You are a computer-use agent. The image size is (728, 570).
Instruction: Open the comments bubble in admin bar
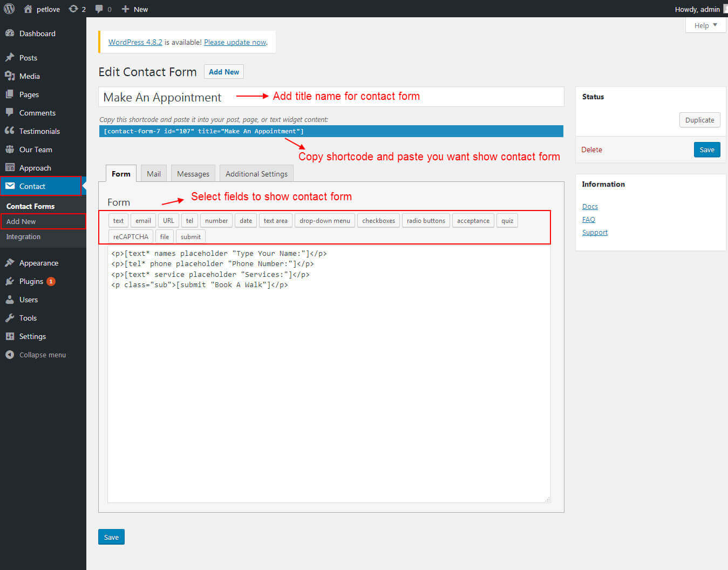pyautogui.click(x=99, y=9)
